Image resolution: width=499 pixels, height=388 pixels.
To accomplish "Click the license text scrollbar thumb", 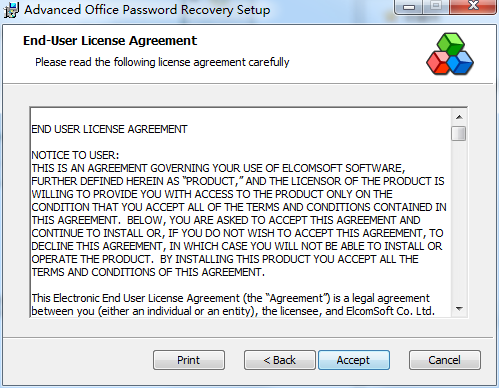I will tap(459, 133).
